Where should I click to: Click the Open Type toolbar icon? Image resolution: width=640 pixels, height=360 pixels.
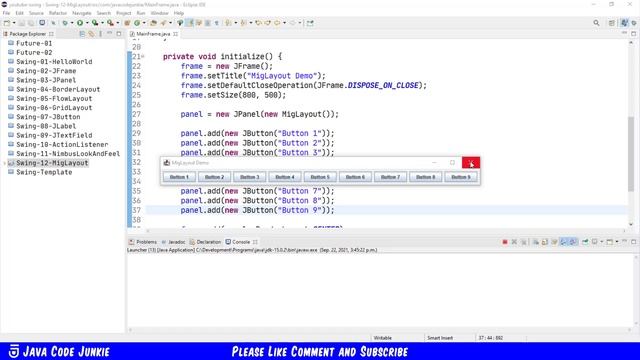[153, 23]
